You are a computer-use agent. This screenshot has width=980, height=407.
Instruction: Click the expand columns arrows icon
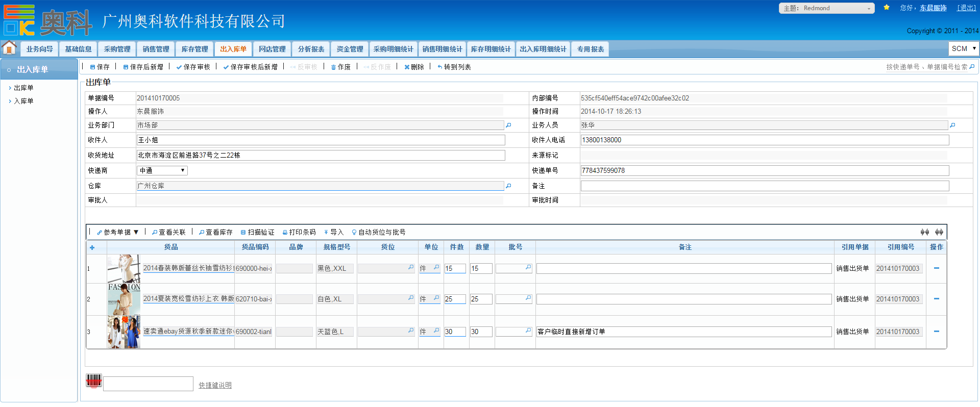pyautogui.click(x=939, y=232)
